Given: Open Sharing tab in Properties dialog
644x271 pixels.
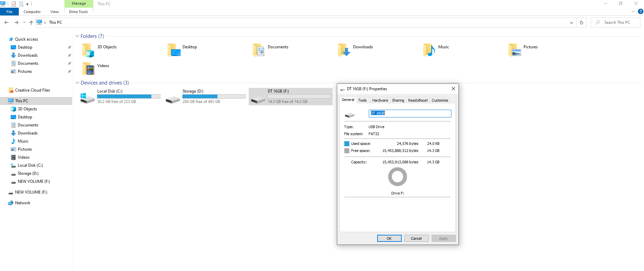Looking at the screenshot, I should 398,100.
